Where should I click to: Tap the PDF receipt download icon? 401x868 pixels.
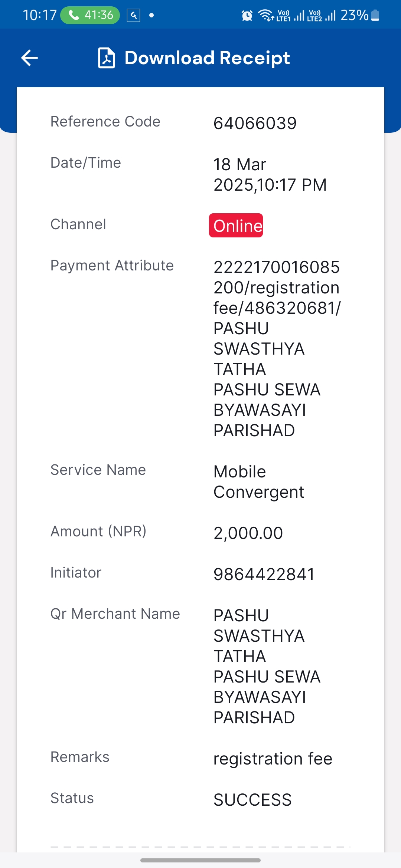107,58
